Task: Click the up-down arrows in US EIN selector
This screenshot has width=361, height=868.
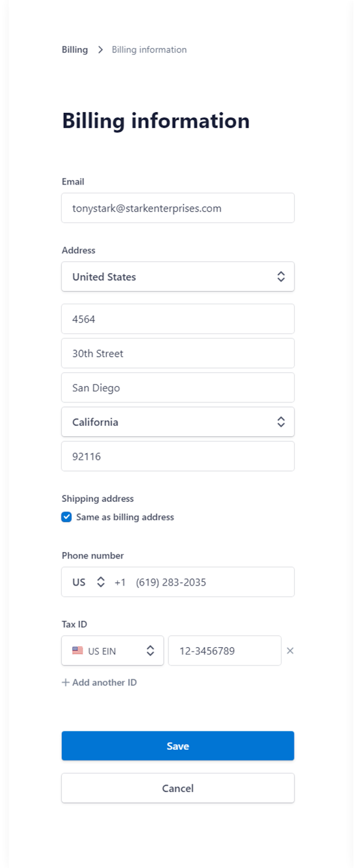Action: [150, 650]
